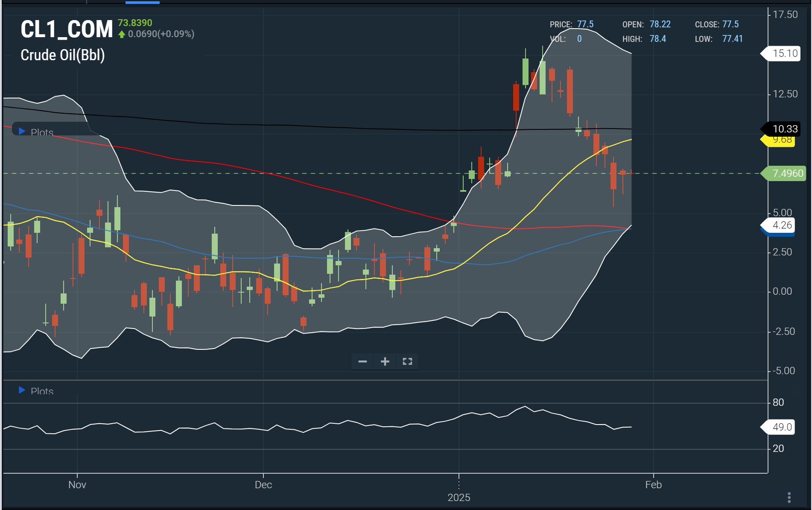Click the green up arrow price change indicator
The height and width of the screenshot is (510, 812).
122,34
